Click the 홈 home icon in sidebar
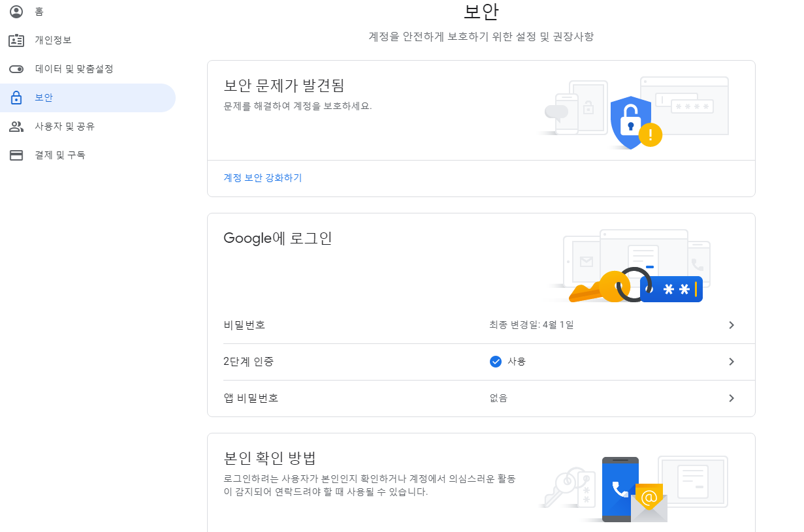 coord(16,11)
